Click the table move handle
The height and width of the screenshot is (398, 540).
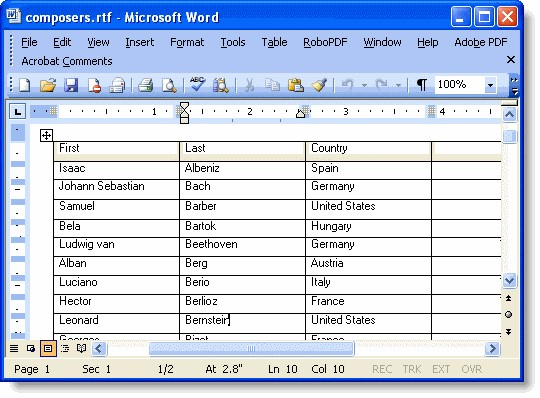tap(46, 135)
